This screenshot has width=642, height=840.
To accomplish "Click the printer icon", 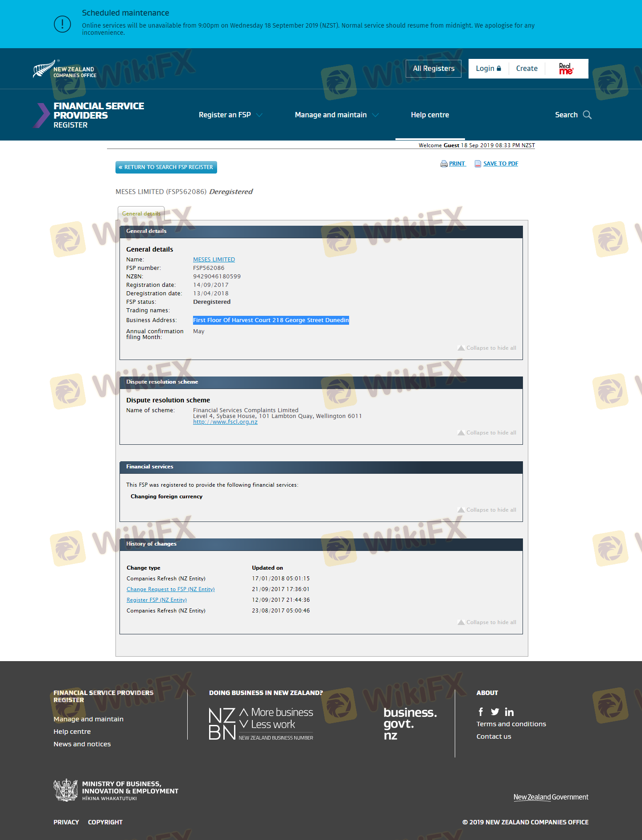I will [x=444, y=164].
